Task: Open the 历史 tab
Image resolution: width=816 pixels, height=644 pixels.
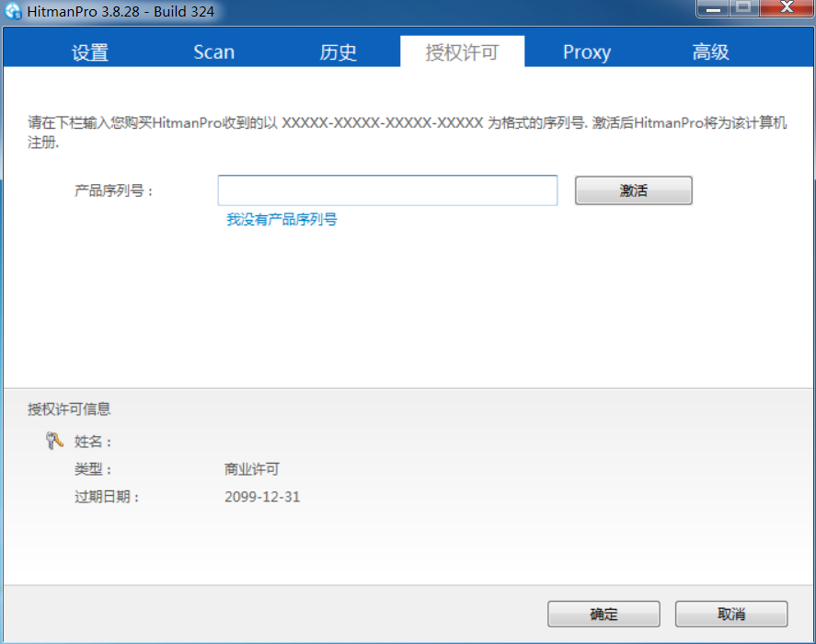Action: [339, 52]
